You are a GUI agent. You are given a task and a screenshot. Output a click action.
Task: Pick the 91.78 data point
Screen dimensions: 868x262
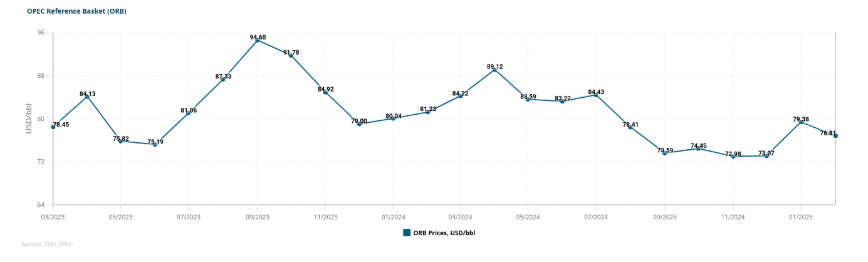pos(291,56)
